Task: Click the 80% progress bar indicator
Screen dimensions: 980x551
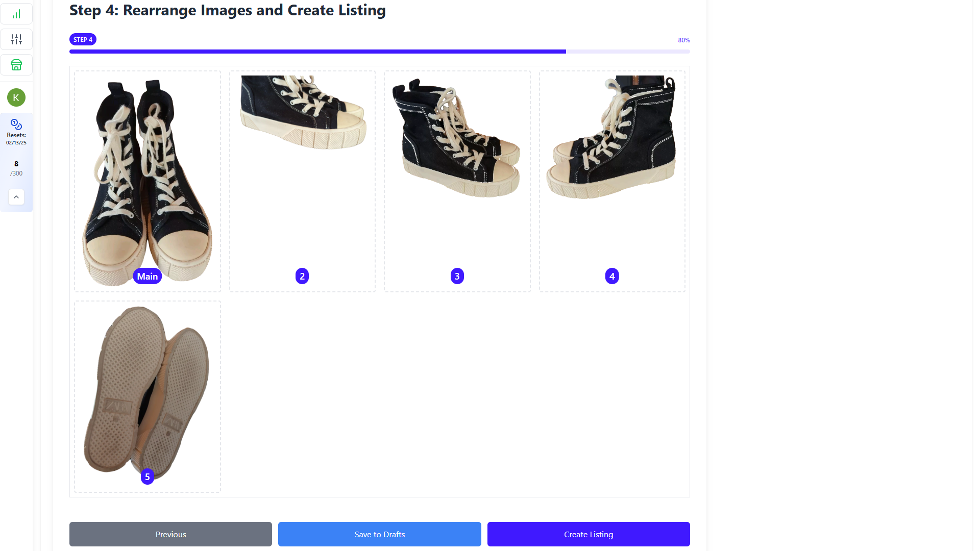Action: coord(684,40)
